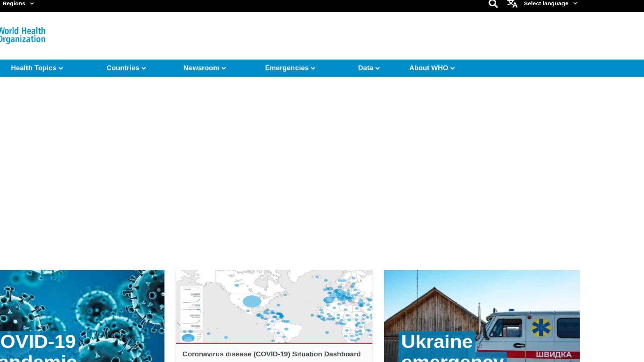Open the Emergencies menu
The height and width of the screenshot is (362, 644).
click(x=290, y=68)
